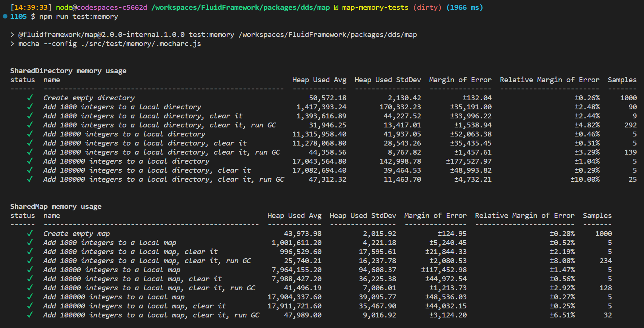Click SharedDirectory Relative Margin of Error header
This screenshot has height=328, width=644.
click(550, 80)
